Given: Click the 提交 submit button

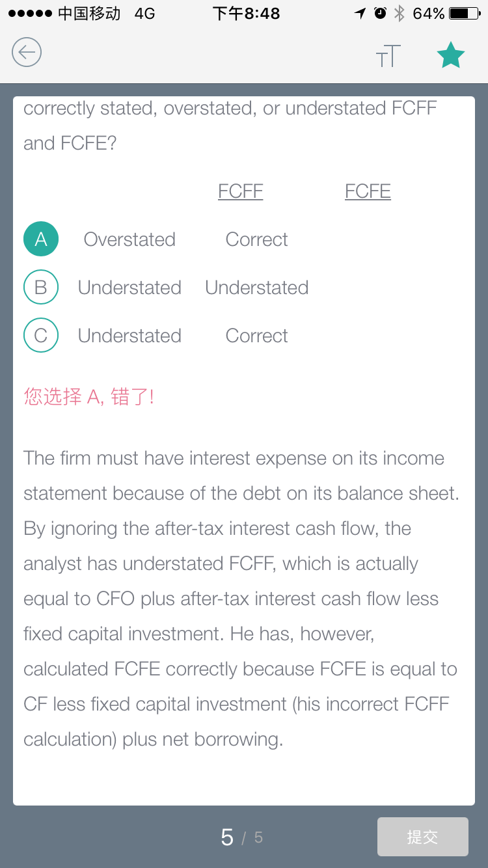Looking at the screenshot, I should click(x=422, y=837).
